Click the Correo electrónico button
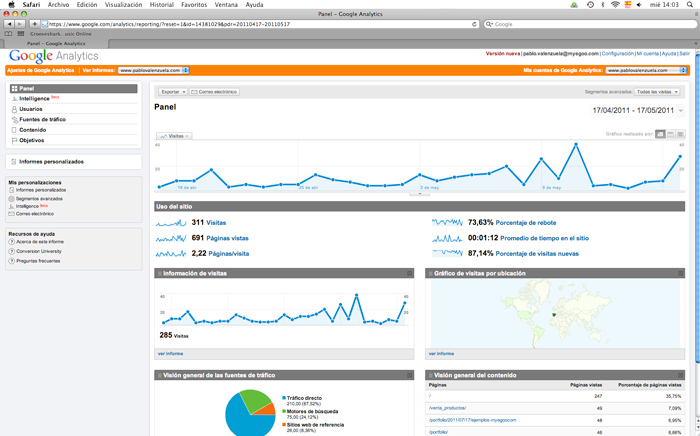The image size is (700, 436). 215,92
